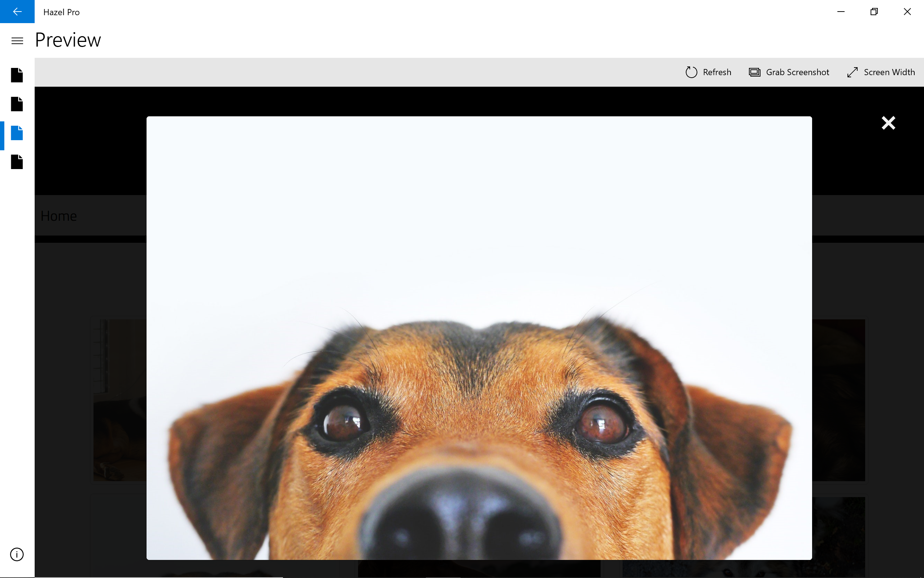
Task: Open the first page icon in sidebar
Action: pyautogui.click(x=17, y=75)
